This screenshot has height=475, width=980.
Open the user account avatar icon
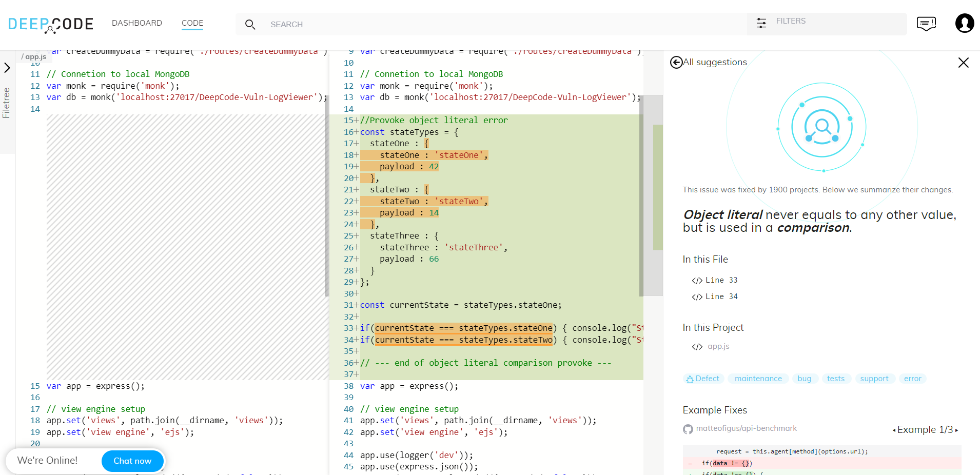tap(964, 24)
